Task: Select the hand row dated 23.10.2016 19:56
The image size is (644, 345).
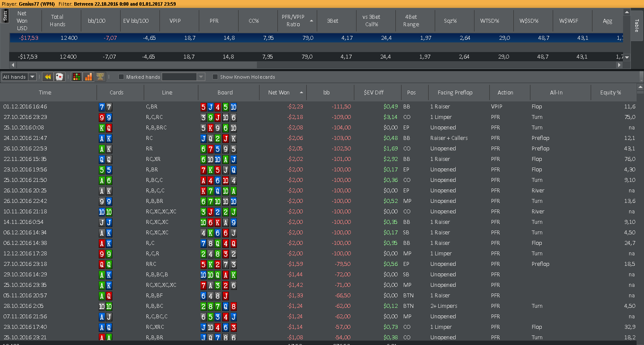Action: click(x=318, y=170)
